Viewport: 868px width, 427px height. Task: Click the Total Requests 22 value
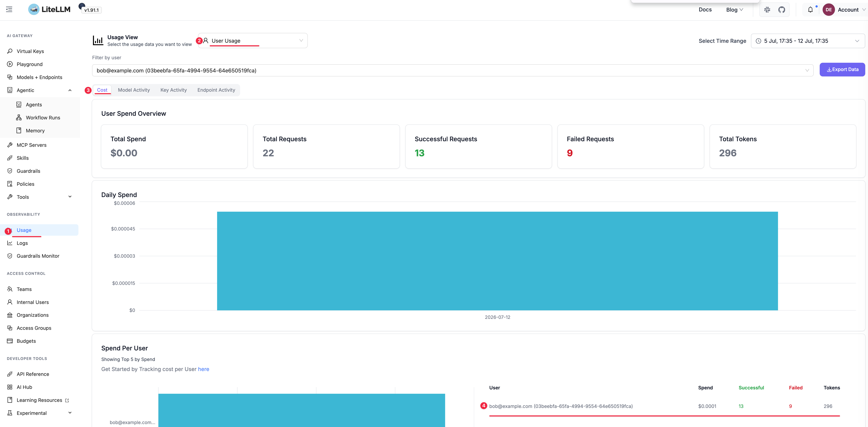tap(268, 153)
